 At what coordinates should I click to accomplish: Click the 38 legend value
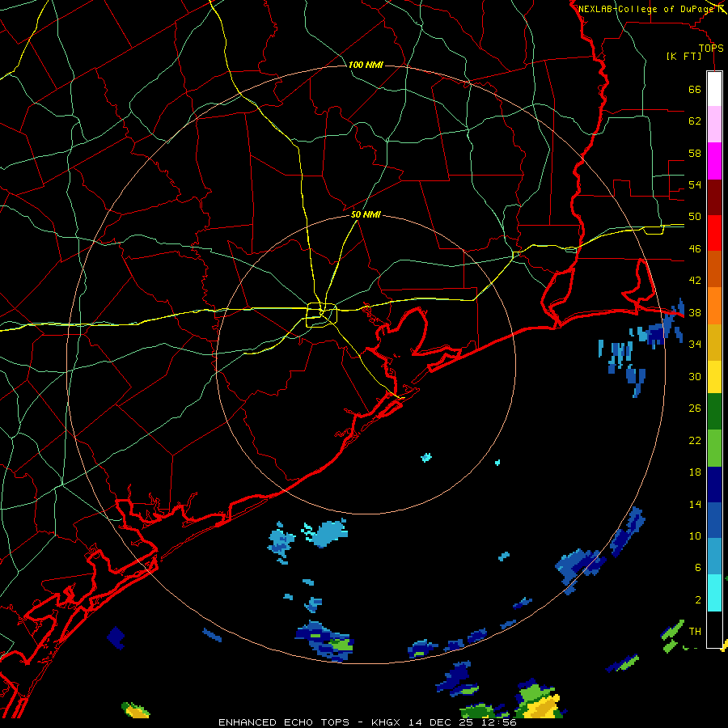(x=695, y=312)
